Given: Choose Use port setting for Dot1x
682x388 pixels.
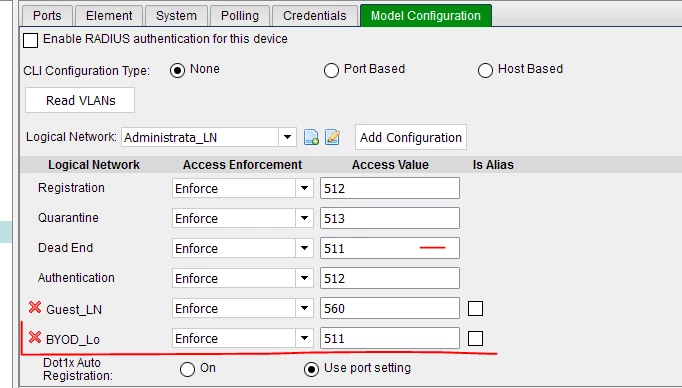Looking at the screenshot, I should (311, 369).
